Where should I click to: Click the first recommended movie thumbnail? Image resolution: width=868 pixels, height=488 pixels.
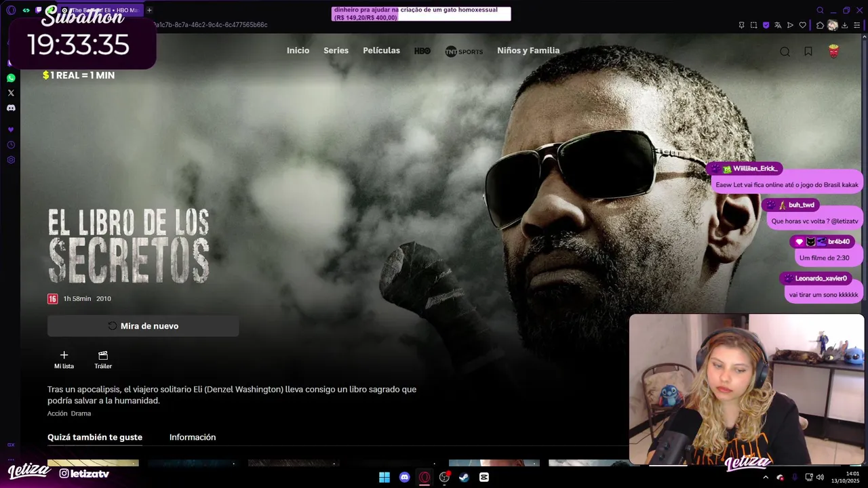[93, 463]
